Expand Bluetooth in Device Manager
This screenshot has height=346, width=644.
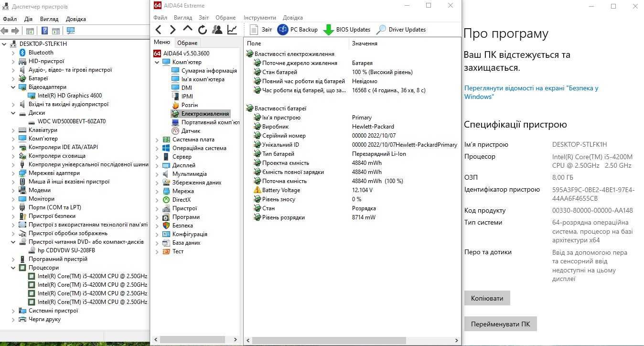pyautogui.click(x=13, y=53)
